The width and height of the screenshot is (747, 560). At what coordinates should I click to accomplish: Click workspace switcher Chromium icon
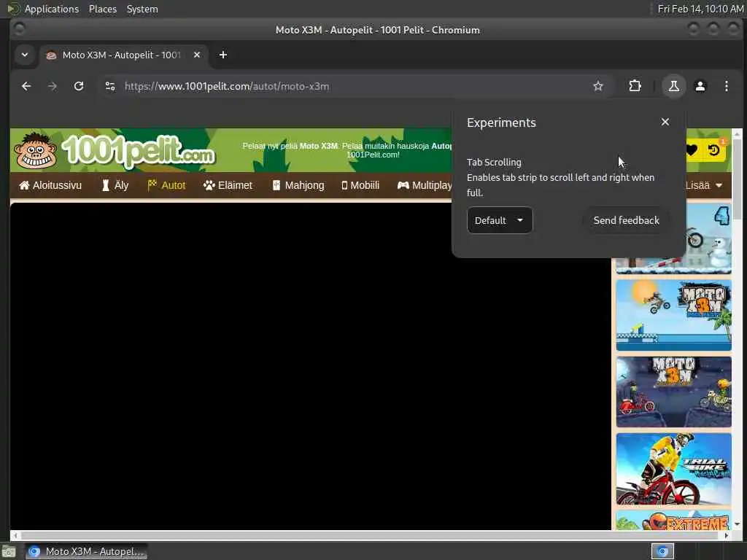click(662, 551)
